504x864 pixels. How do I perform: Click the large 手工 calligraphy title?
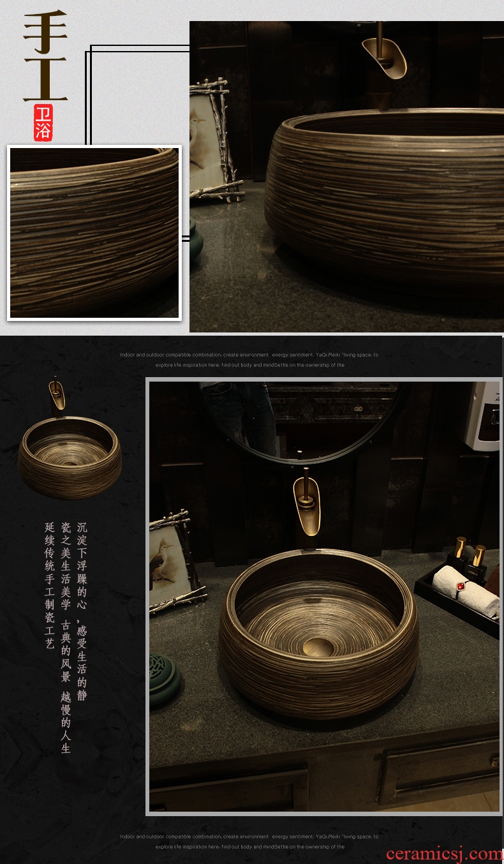pos(45,56)
